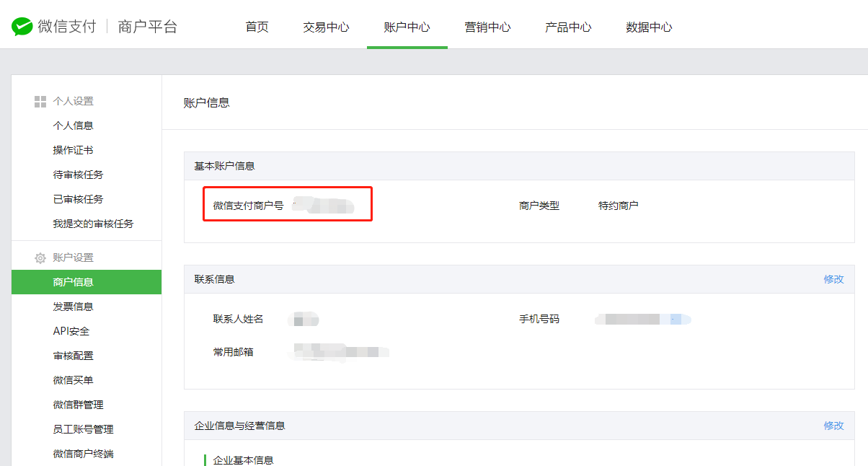Open 微信群管理 in sidebar
Screen dimensions: 868x466
click(x=78, y=405)
